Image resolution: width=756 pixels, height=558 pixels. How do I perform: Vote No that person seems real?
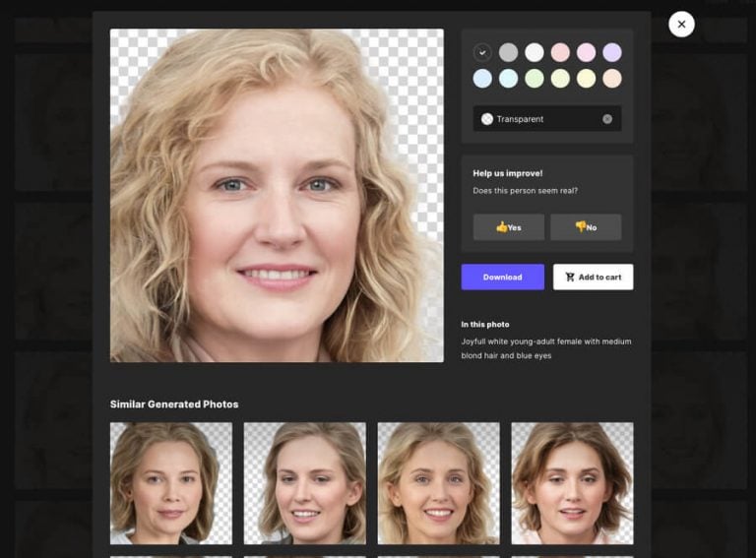pos(586,227)
